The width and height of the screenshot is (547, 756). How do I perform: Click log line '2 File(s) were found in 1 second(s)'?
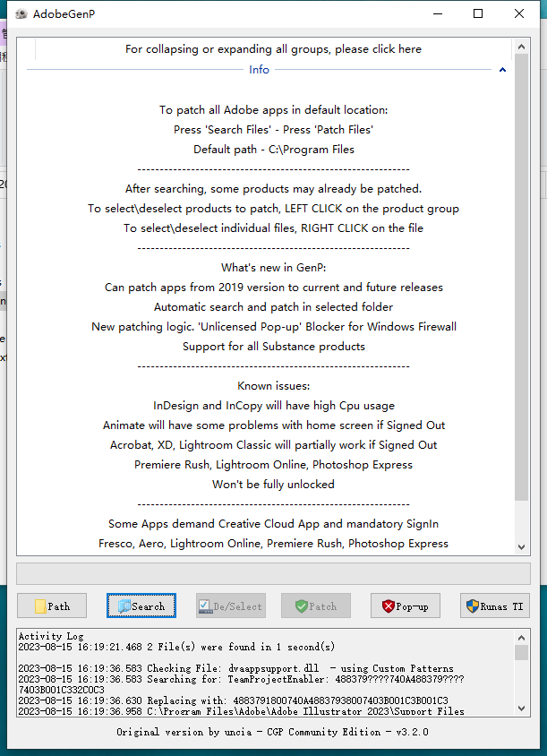pyautogui.click(x=176, y=647)
